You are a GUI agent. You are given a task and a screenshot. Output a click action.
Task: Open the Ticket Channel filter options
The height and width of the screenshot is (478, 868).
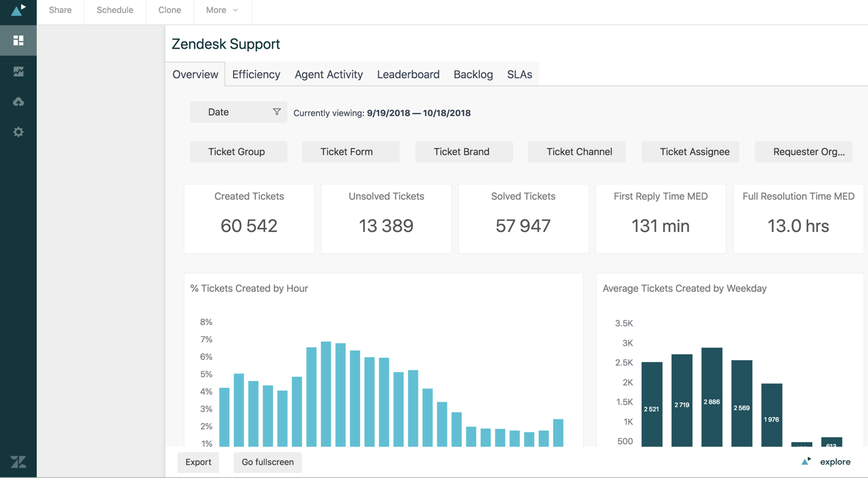[576, 151]
